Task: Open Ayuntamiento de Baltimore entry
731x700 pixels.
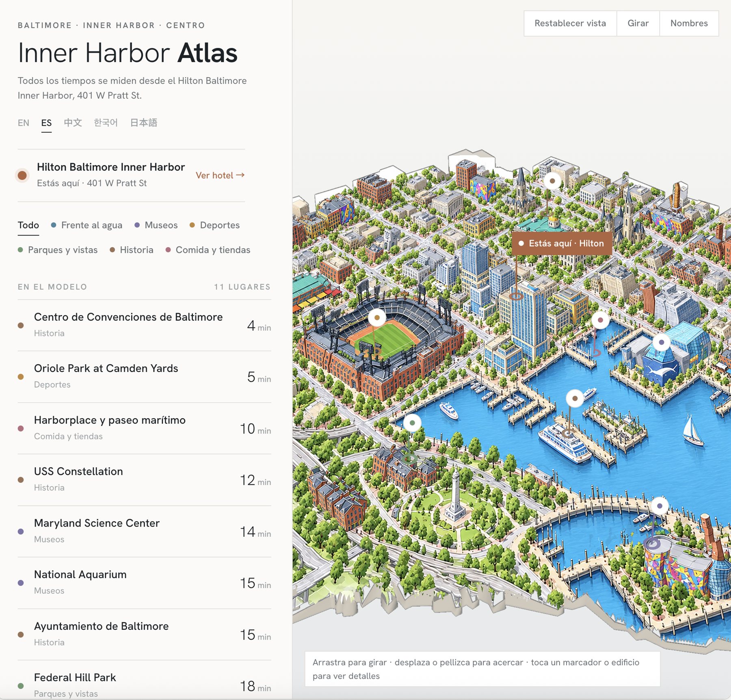Action: [144, 635]
